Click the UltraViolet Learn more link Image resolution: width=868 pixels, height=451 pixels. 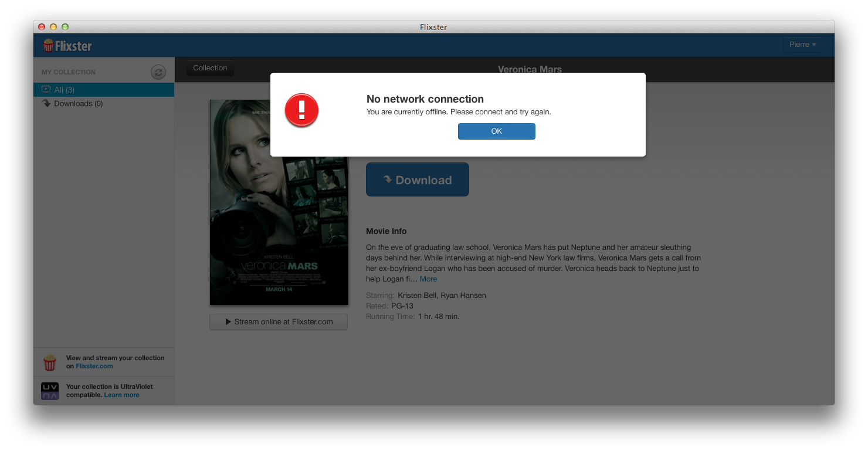point(122,395)
